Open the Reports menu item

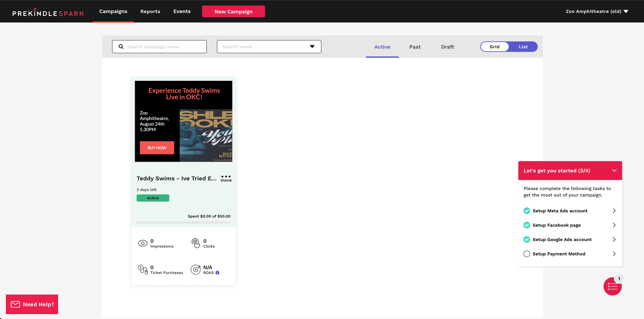click(150, 11)
